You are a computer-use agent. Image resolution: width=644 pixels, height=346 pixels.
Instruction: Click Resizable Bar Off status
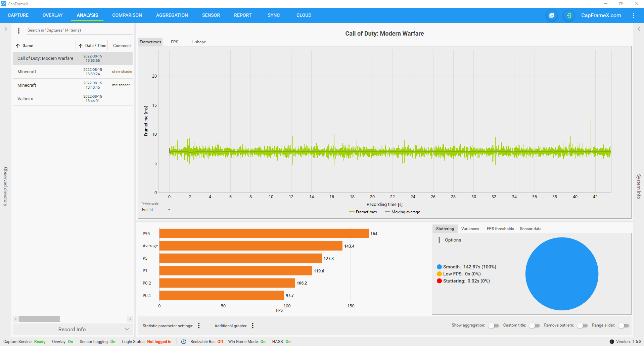point(220,342)
